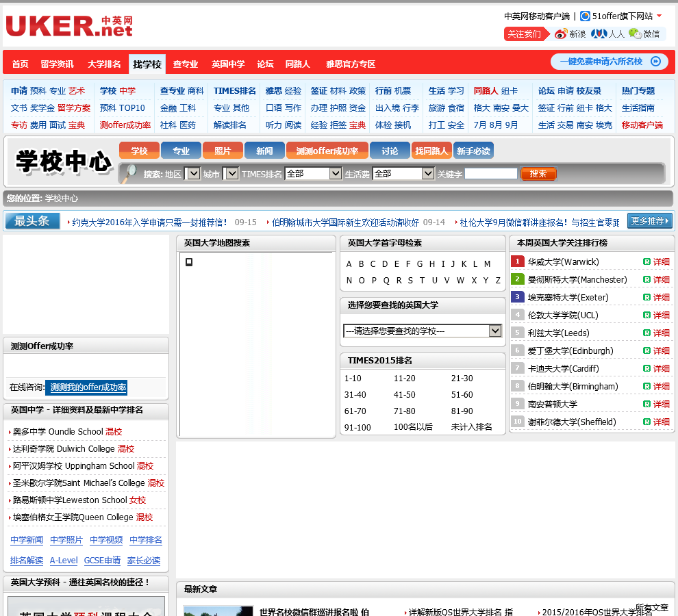Click 解读排名 link under TIMES排名
This screenshot has height=616, width=678.
[x=229, y=125]
